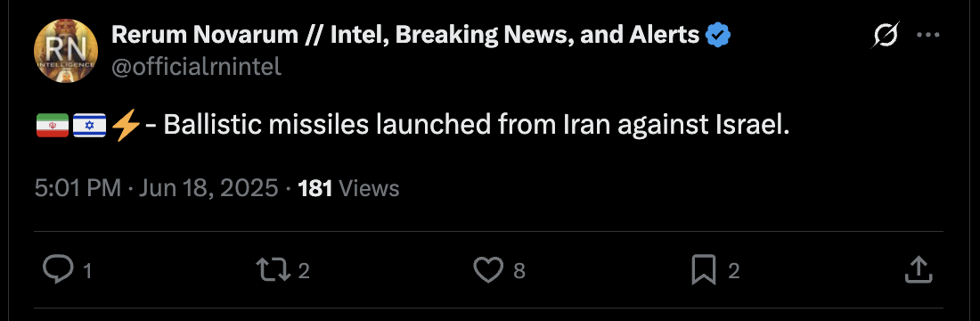Open the three-dot more options menu
The height and width of the screenshot is (321, 980).
[928, 36]
